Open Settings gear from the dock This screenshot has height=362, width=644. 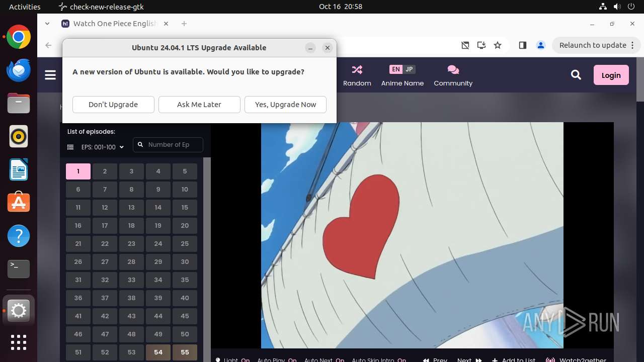click(19, 311)
